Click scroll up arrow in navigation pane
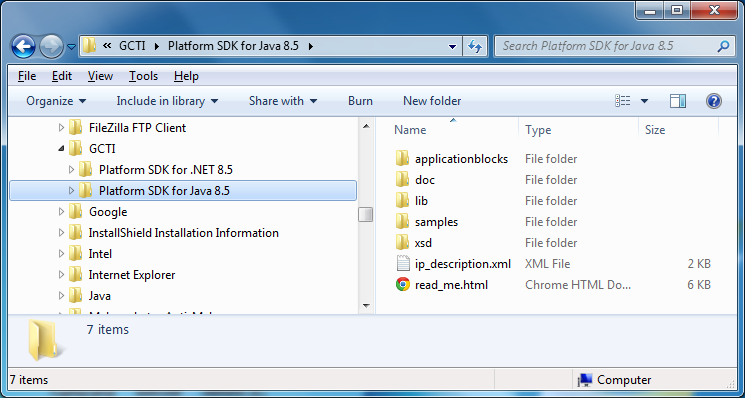 366,126
